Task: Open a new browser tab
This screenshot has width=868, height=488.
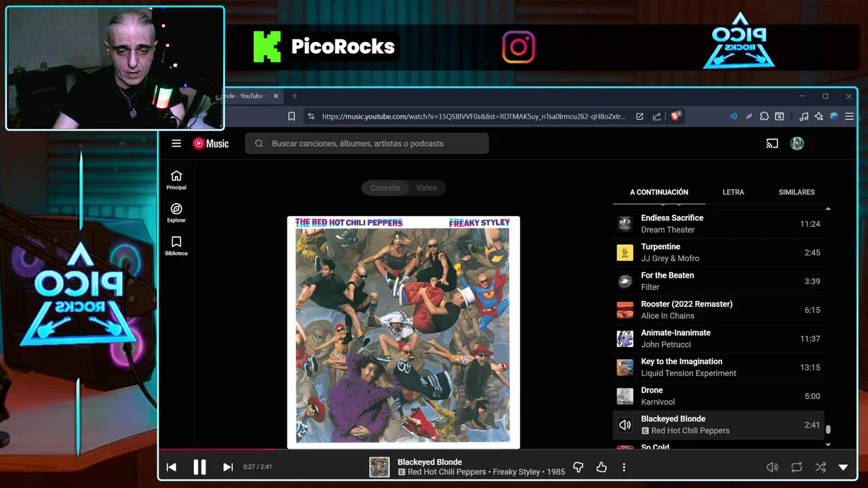Action: [x=294, y=96]
